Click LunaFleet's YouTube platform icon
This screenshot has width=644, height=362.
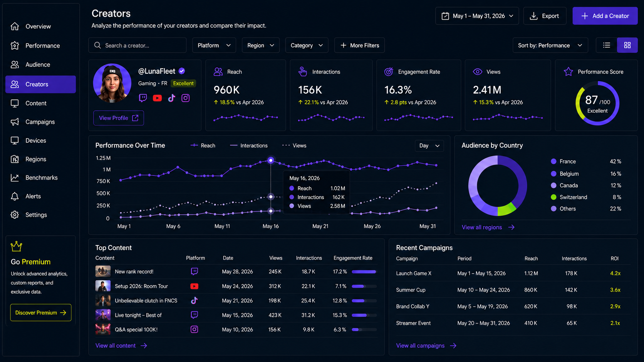pos(157,98)
